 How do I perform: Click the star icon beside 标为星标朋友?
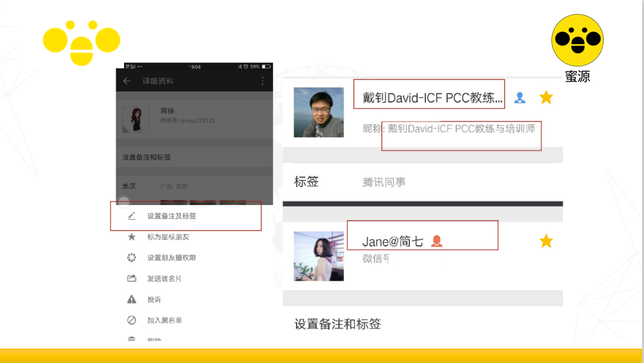pyautogui.click(x=131, y=237)
